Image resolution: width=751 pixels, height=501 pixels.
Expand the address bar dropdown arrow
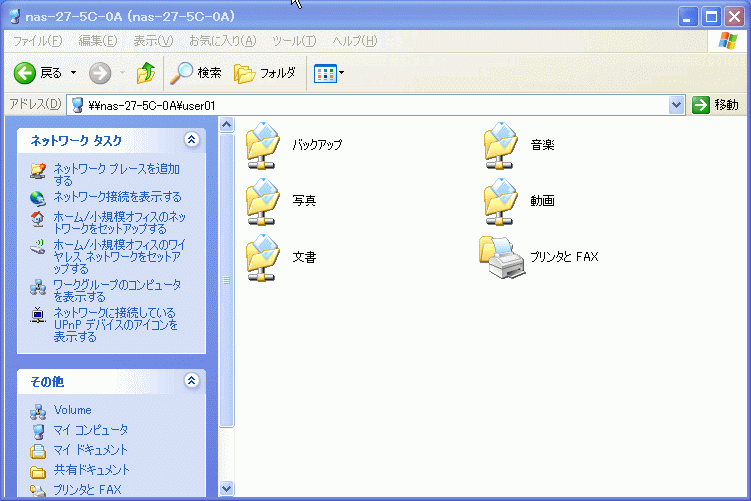tap(676, 105)
